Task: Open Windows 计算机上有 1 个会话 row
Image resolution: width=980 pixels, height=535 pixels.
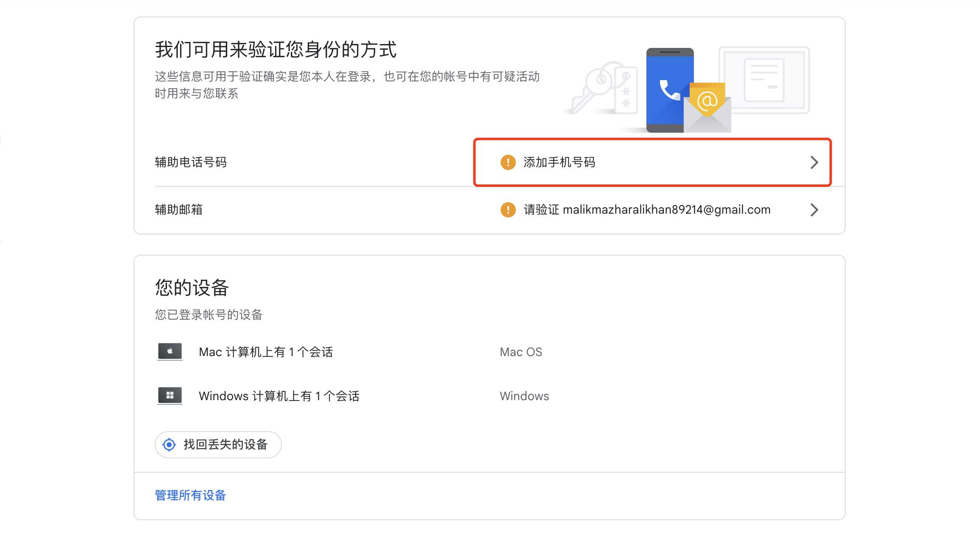Action: click(279, 396)
